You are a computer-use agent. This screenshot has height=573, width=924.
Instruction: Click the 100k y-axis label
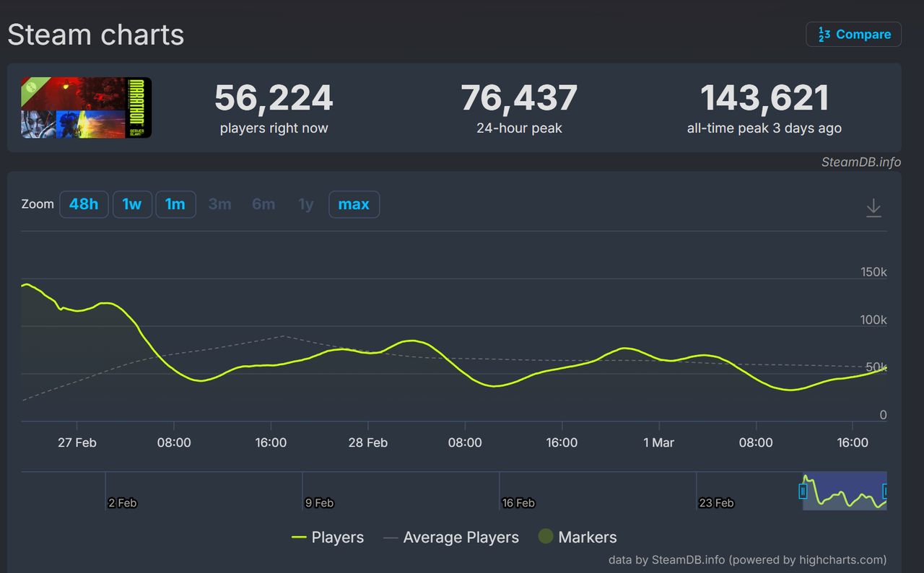coord(873,320)
